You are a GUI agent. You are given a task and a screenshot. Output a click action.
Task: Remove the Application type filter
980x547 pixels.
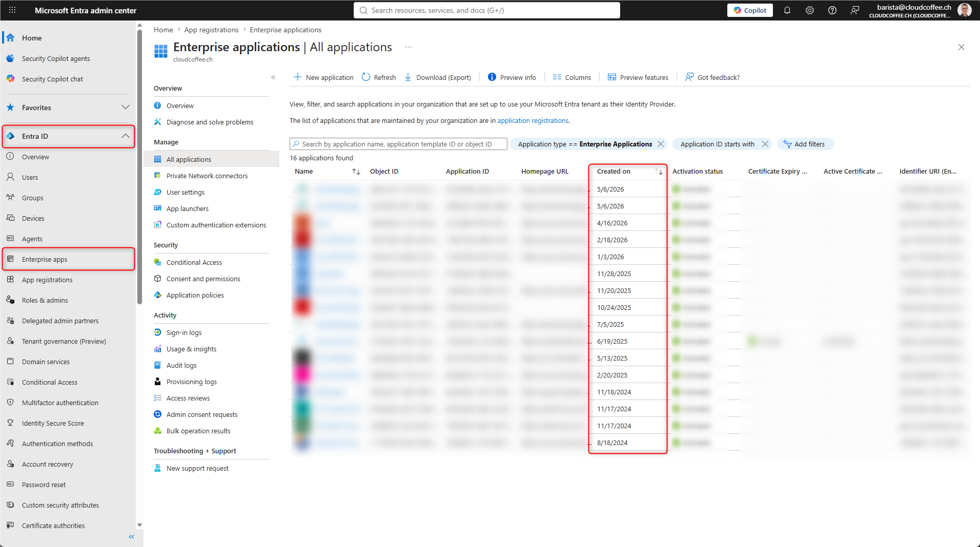661,144
